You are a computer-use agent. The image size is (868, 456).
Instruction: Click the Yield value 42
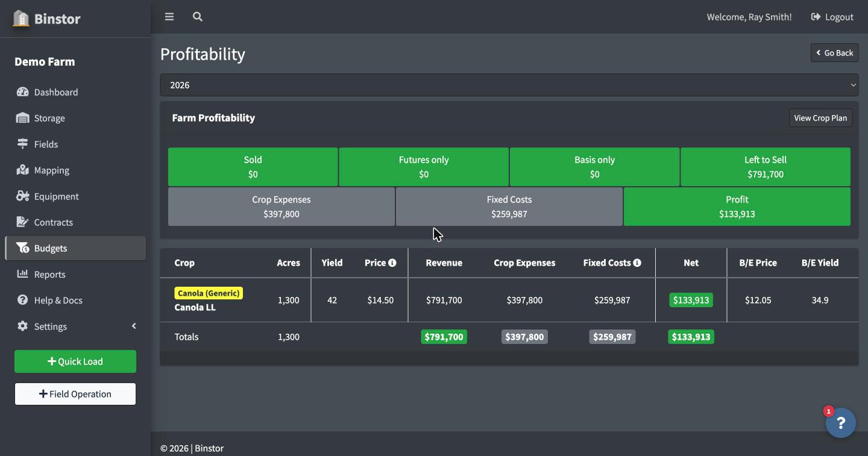[332, 300]
